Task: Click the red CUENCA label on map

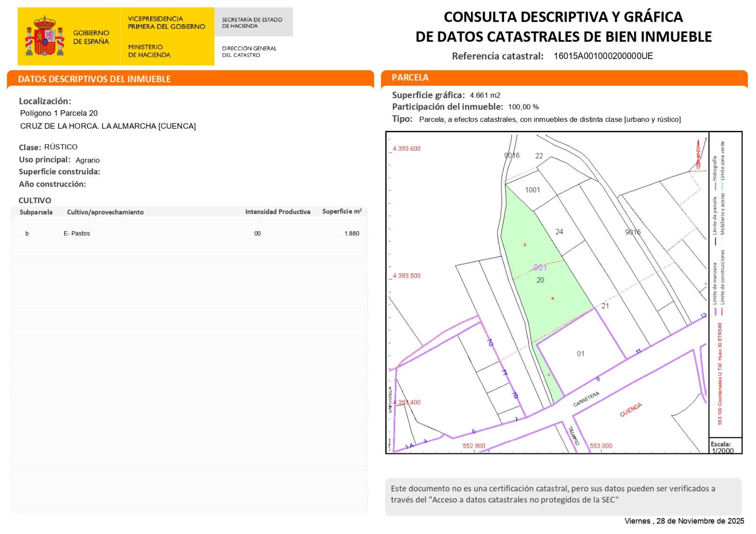Action: 631,410
